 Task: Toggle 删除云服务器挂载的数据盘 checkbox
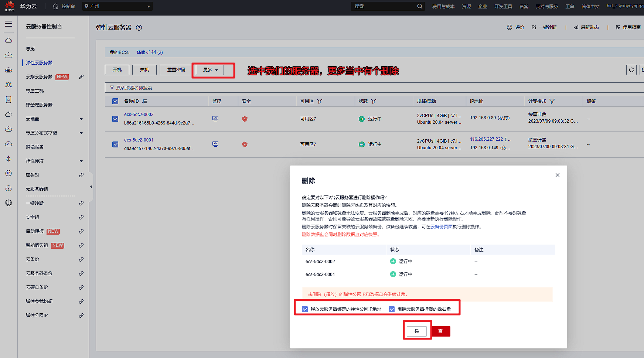point(392,309)
